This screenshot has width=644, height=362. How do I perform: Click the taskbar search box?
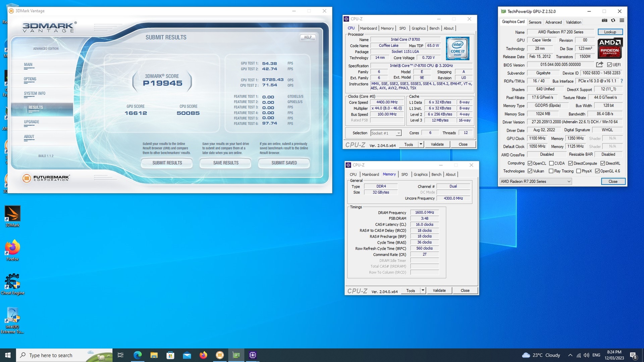click(64, 355)
